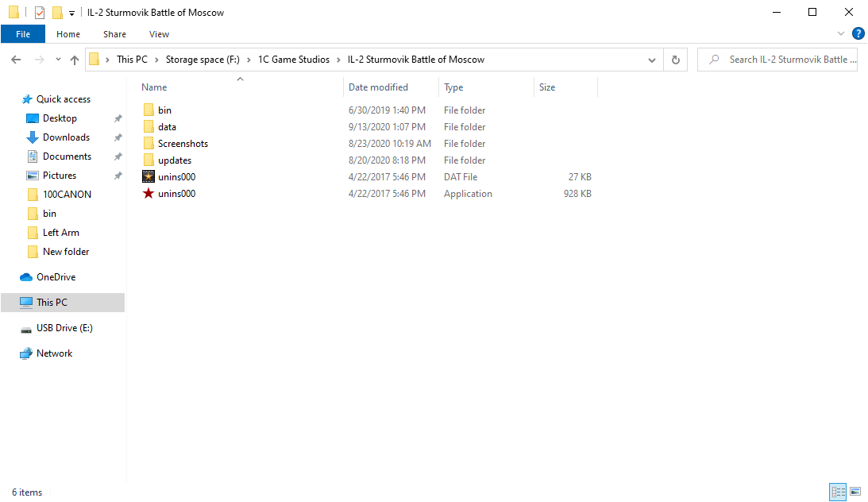Click the window system folder icon
Viewport: 868px width, 502px height.
(x=14, y=12)
